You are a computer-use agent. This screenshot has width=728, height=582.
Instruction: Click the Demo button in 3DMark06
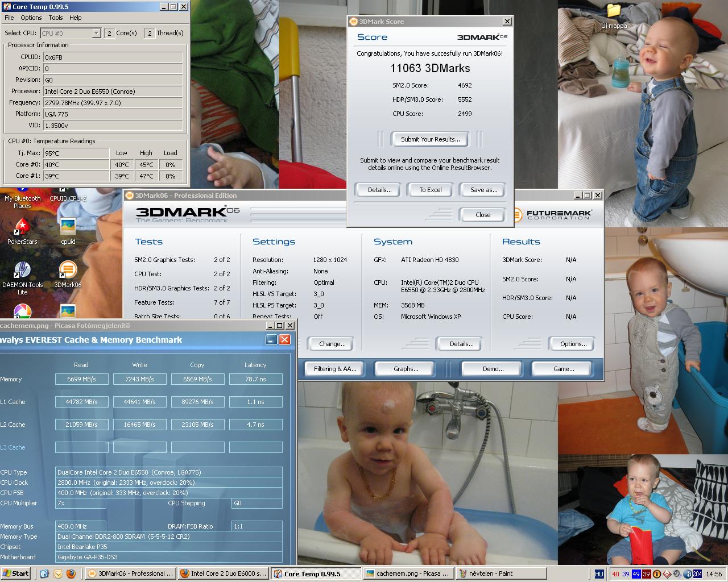click(493, 369)
